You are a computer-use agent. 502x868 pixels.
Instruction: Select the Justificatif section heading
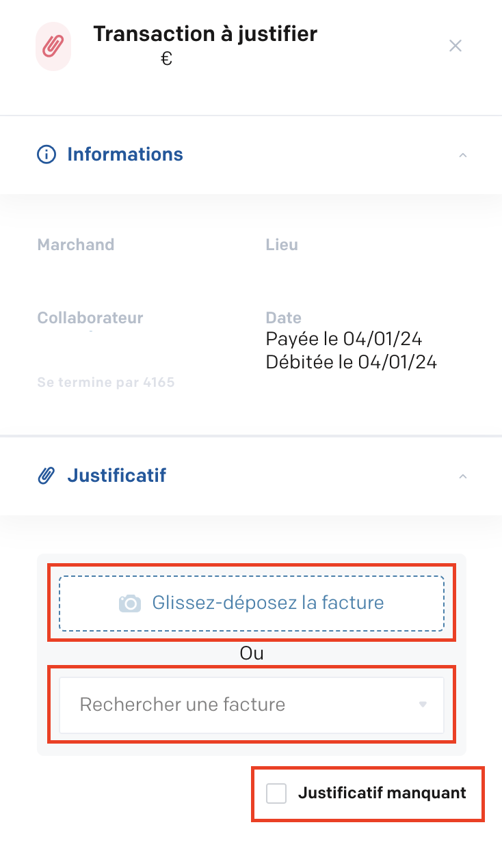[116, 476]
